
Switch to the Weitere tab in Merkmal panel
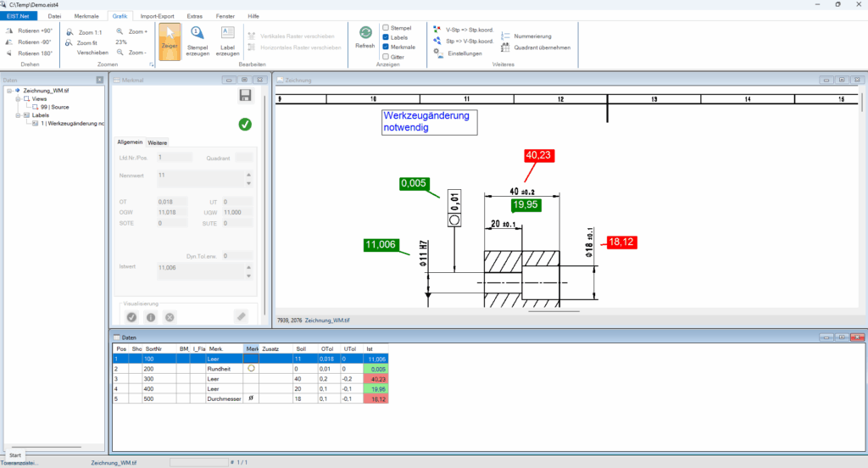pos(157,143)
